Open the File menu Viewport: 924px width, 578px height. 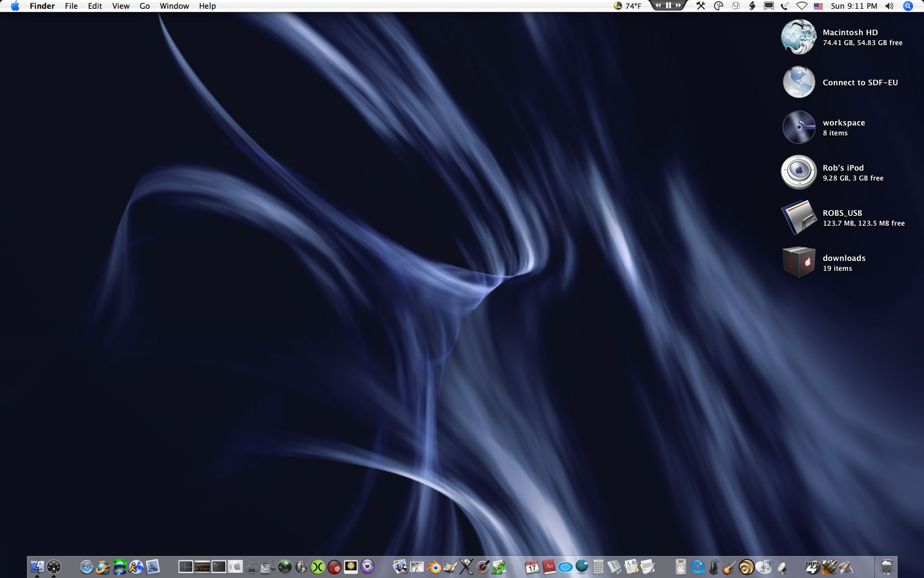pos(71,6)
